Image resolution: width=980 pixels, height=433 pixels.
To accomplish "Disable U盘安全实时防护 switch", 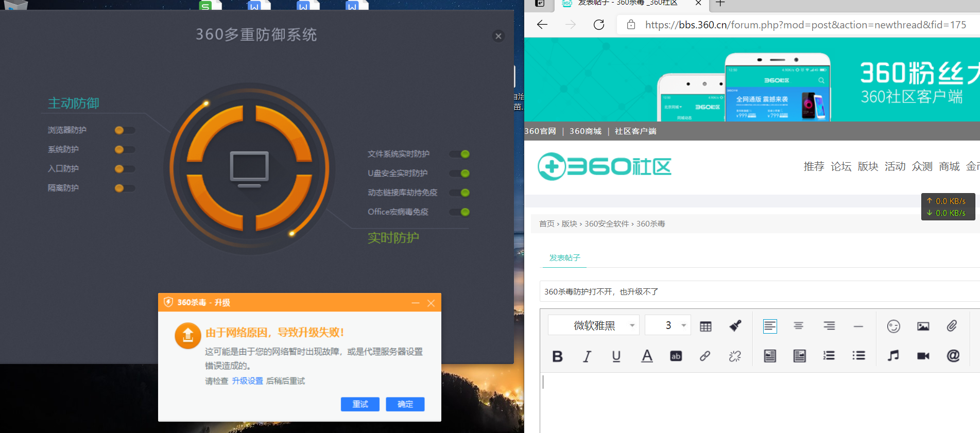I will tap(459, 173).
